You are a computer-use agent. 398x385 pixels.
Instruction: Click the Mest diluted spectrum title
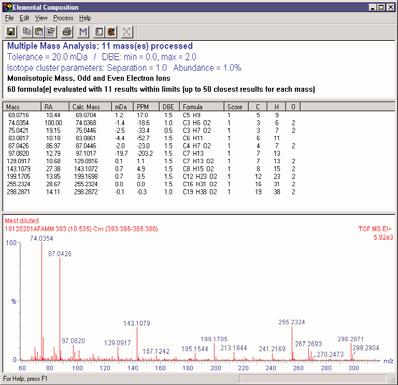[x=22, y=221]
